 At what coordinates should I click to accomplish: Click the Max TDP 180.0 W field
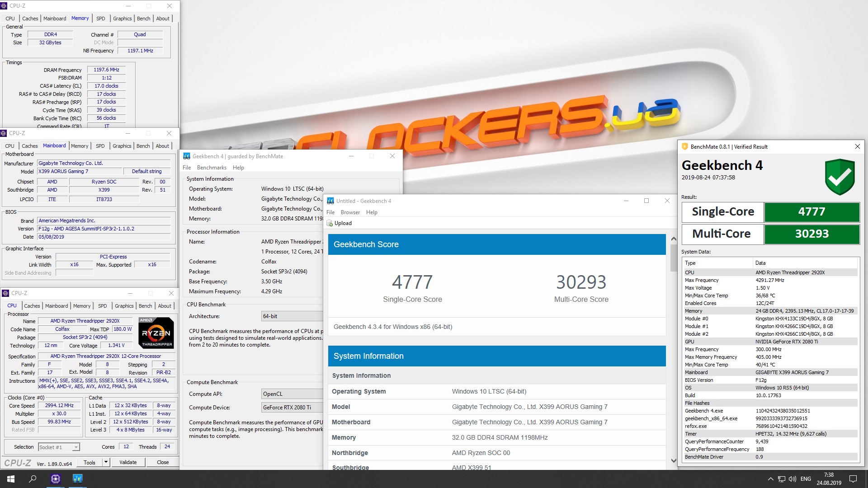[123, 329]
